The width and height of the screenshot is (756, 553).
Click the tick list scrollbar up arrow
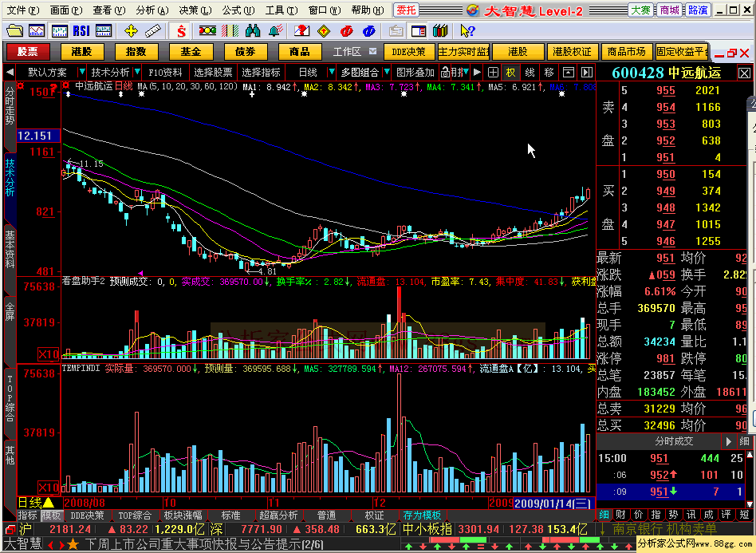click(750, 454)
